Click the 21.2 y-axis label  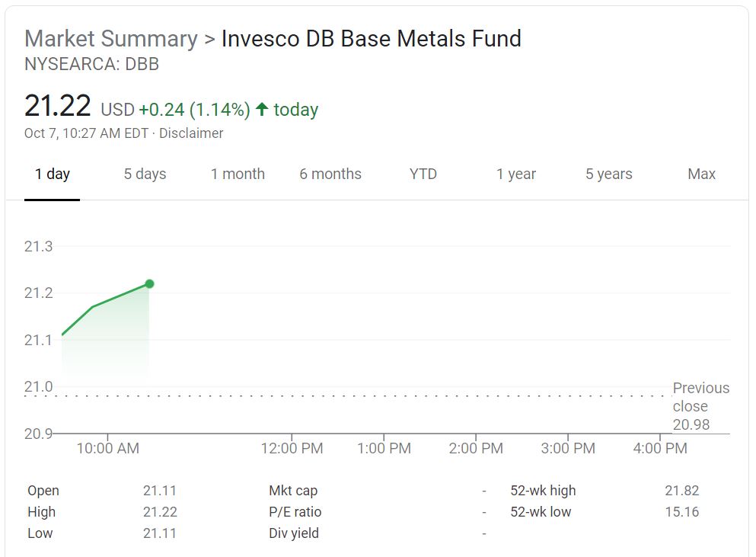pyautogui.click(x=38, y=293)
